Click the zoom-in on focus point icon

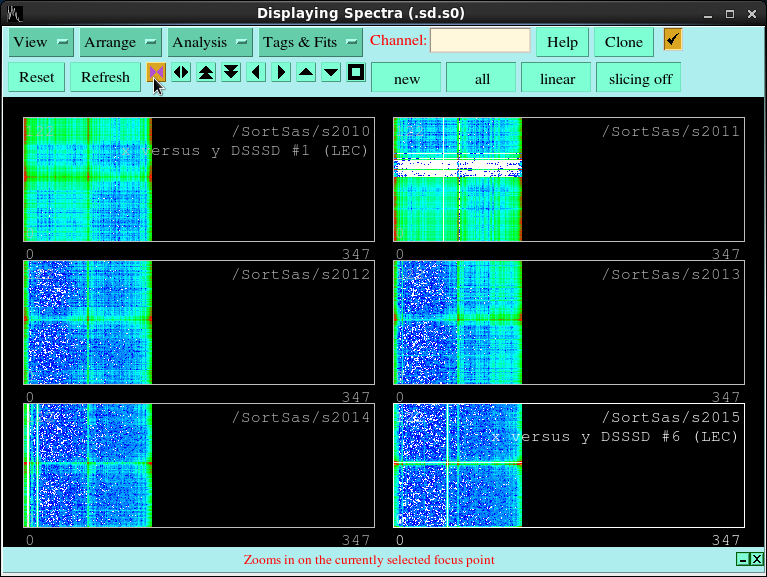point(156,73)
